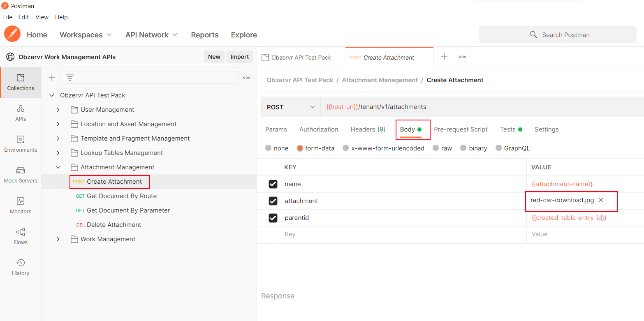Open the Monitors sidebar panel

click(21, 206)
